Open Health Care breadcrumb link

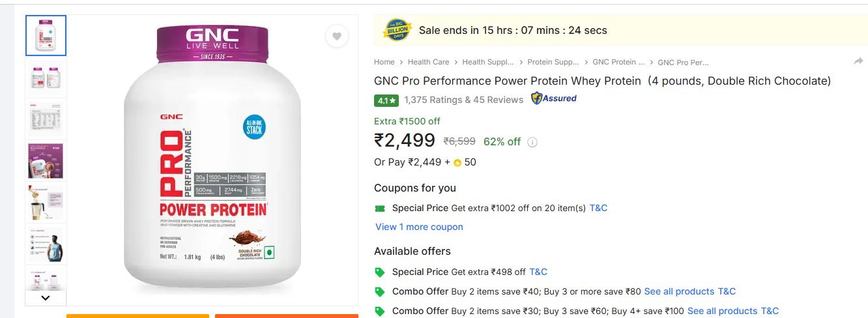click(x=428, y=62)
